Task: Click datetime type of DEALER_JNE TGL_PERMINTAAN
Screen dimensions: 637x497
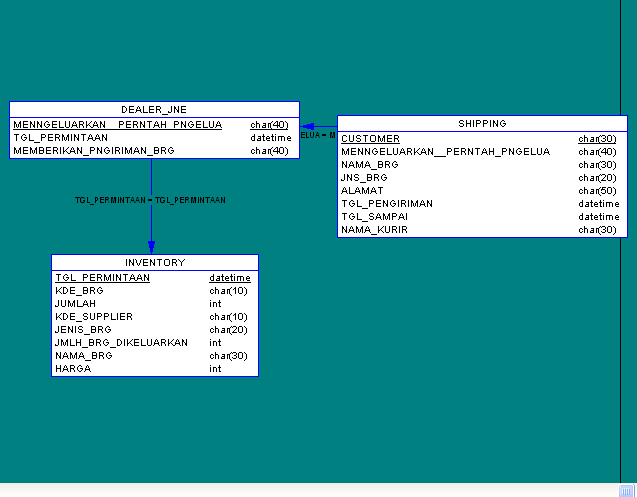Action: (271, 138)
